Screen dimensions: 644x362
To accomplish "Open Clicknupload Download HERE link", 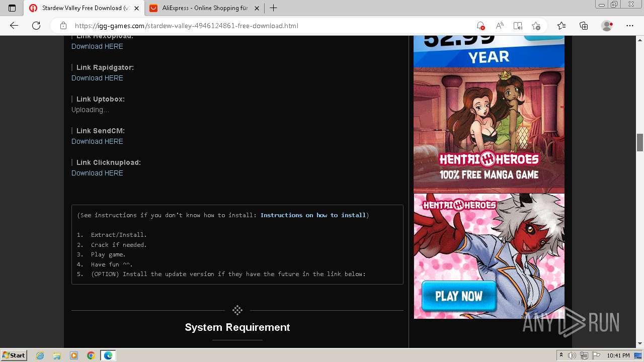I will [x=97, y=173].
